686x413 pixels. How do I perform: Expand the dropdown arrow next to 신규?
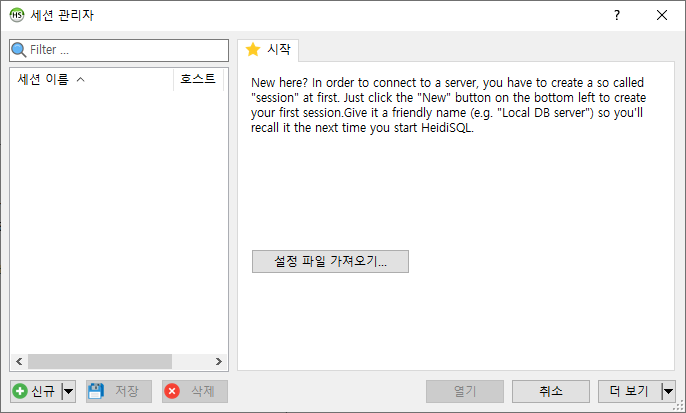click(69, 391)
